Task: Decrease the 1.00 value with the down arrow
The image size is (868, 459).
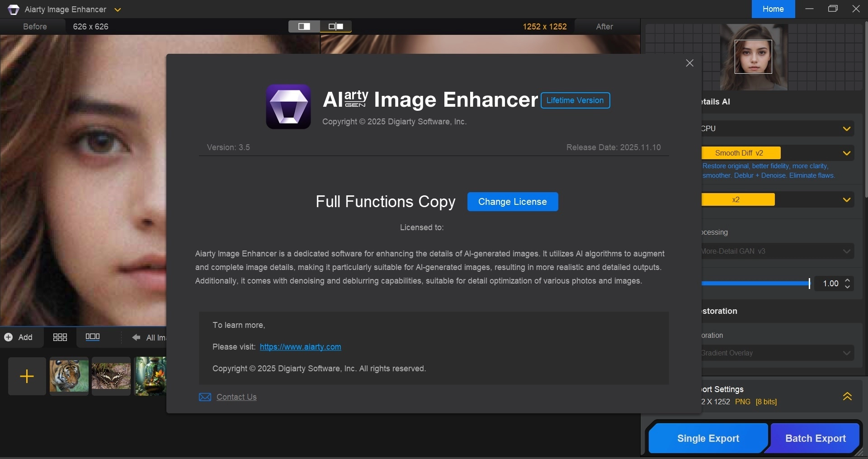Action: [848, 287]
